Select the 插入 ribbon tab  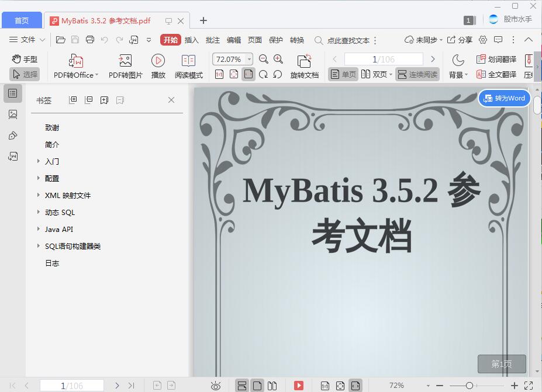click(x=192, y=40)
